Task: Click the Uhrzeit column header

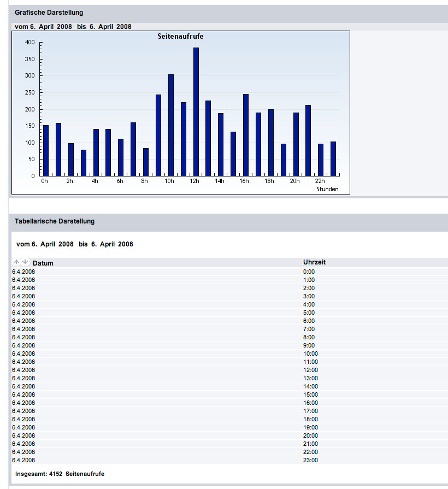Action: pos(314,262)
